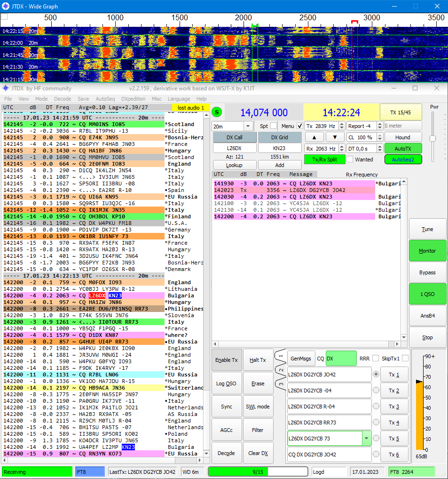Open the DXpedition menu

pyautogui.click(x=134, y=99)
